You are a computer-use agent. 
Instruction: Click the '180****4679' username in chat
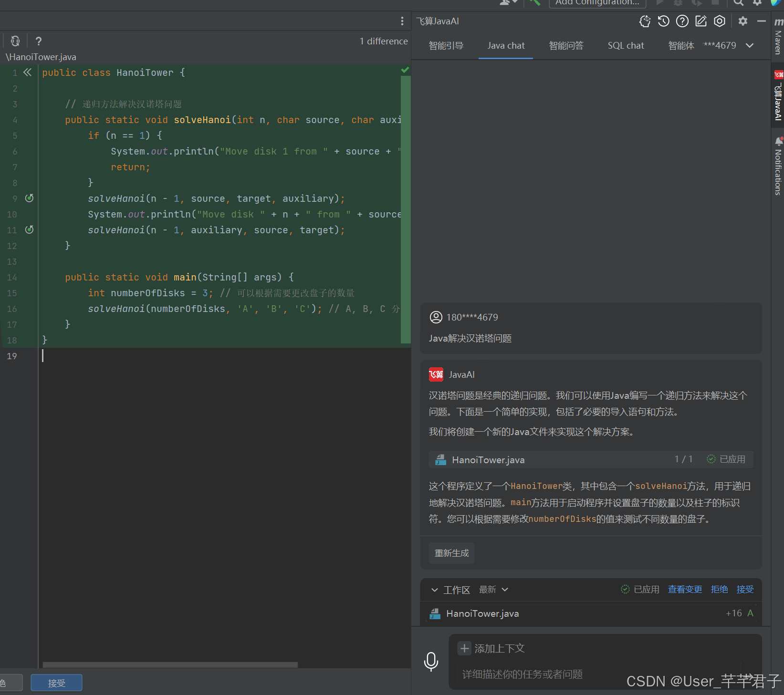pyautogui.click(x=472, y=317)
